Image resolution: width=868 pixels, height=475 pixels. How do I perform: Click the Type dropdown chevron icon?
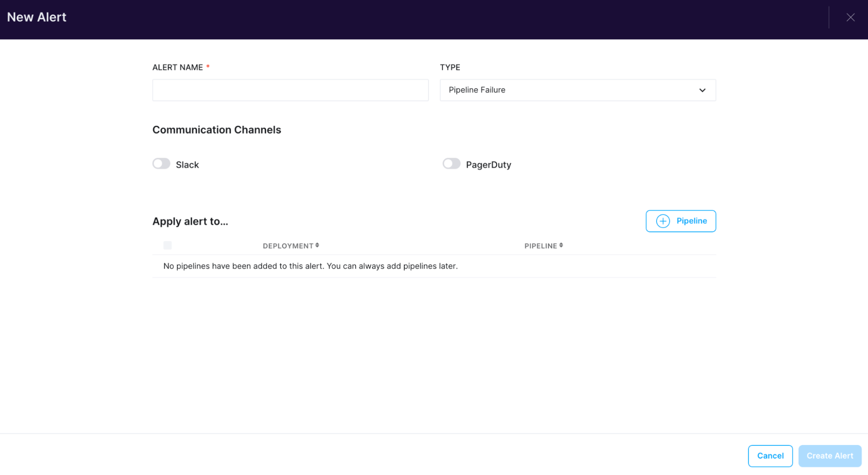(702, 90)
